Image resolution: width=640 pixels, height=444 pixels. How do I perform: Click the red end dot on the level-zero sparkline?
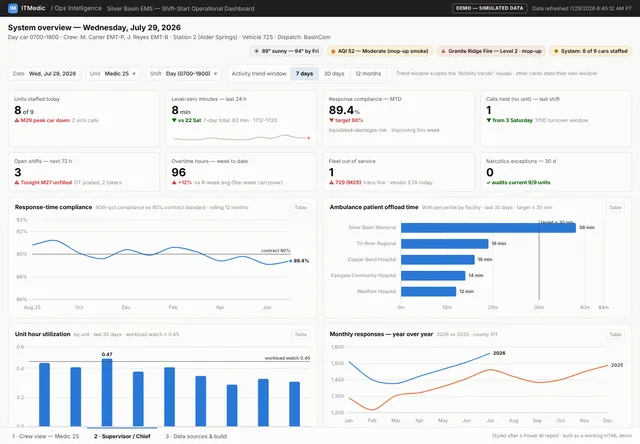(x=309, y=138)
